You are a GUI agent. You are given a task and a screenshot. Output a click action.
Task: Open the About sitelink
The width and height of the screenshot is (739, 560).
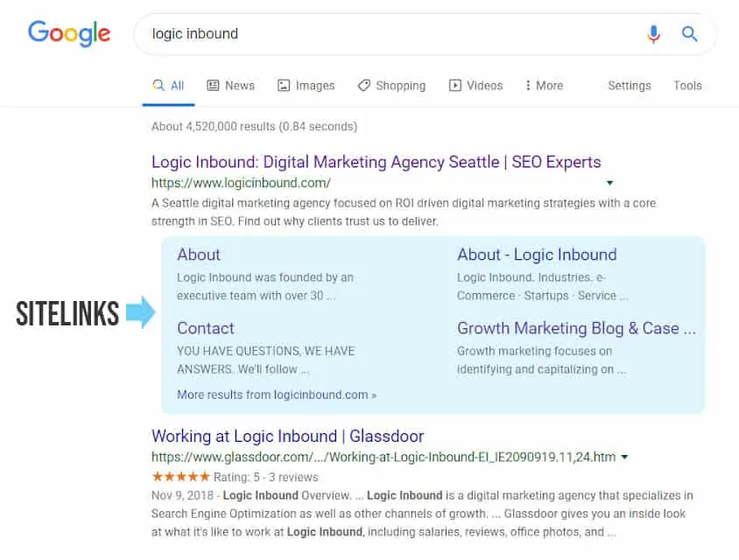coord(199,255)
